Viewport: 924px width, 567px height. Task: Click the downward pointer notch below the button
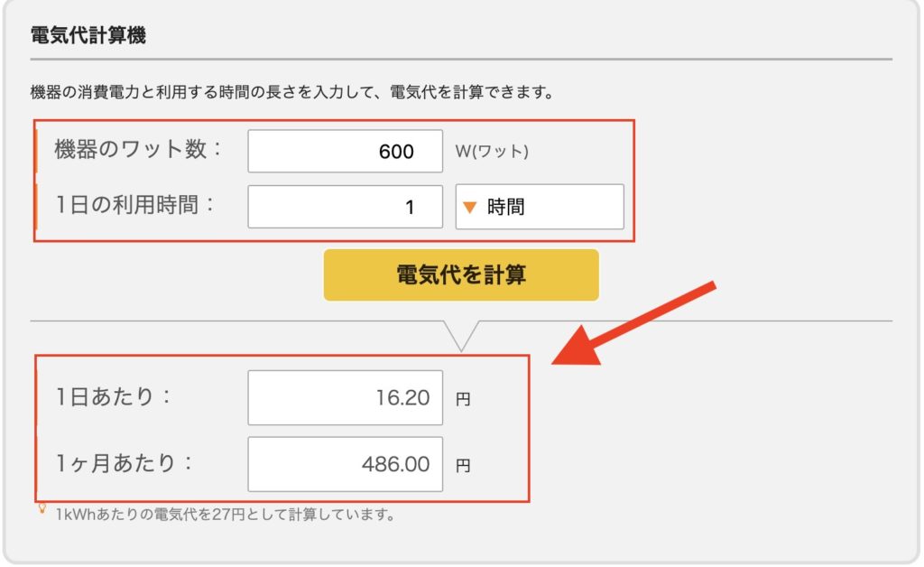tap(461, 335)
